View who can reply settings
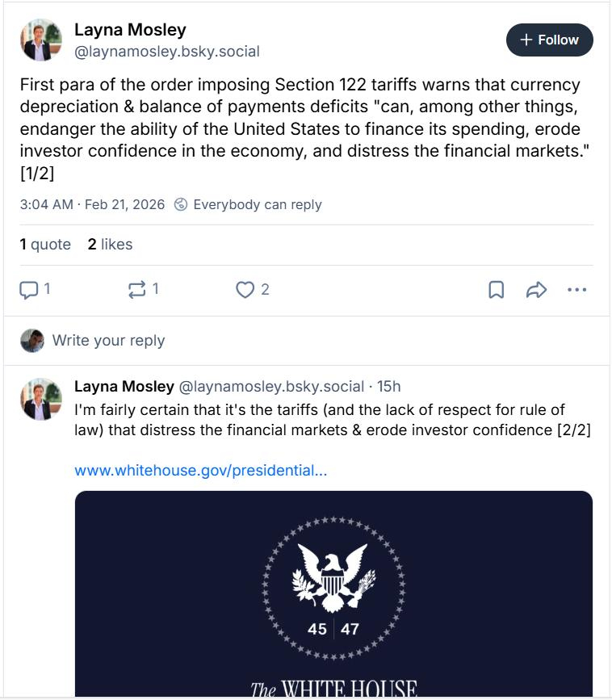The height and width of the screenshot is (700, 612). (257, 204)
